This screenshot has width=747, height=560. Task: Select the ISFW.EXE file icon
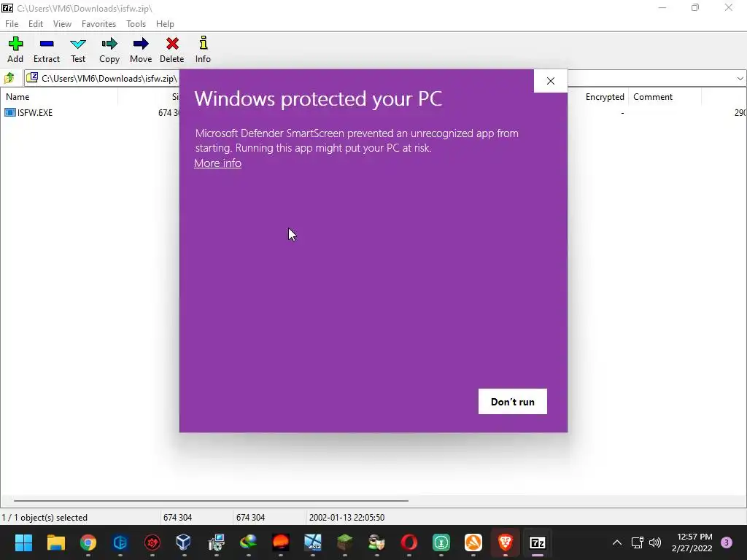tap(9, 112)
